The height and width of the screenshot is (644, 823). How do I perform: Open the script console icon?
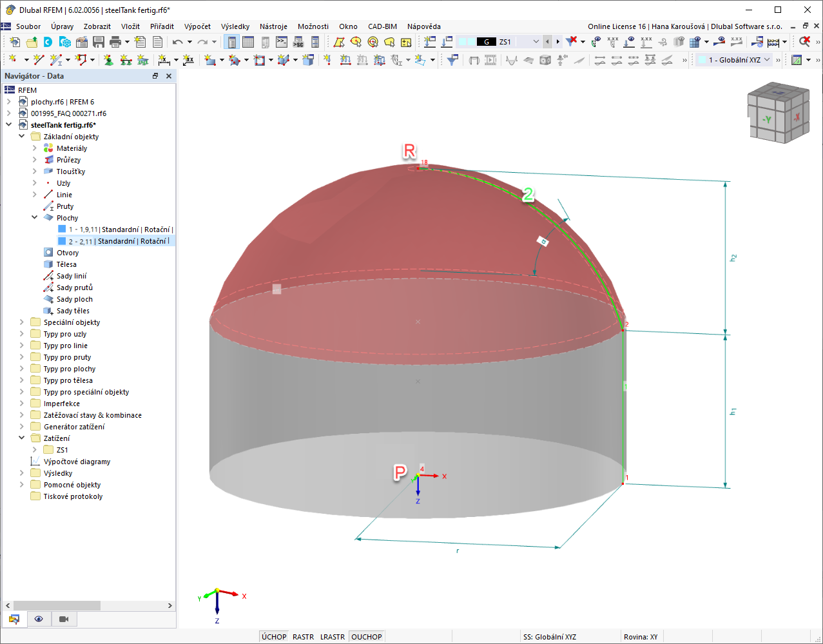coord(282,42)
